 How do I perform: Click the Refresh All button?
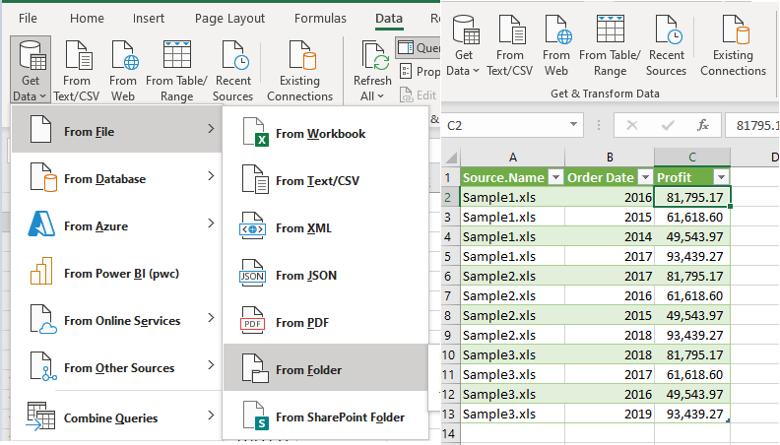click(373, 70)
